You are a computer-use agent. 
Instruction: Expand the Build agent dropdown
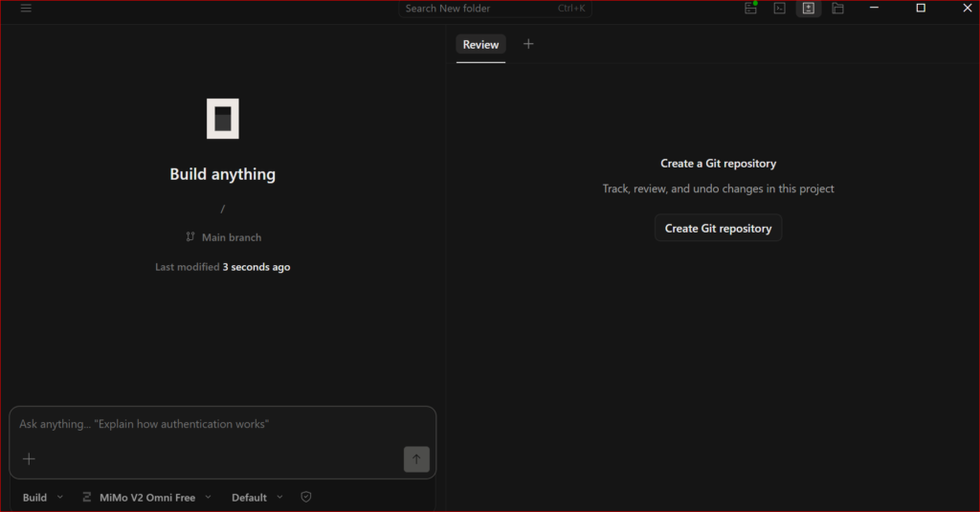(x=43, y=498)
